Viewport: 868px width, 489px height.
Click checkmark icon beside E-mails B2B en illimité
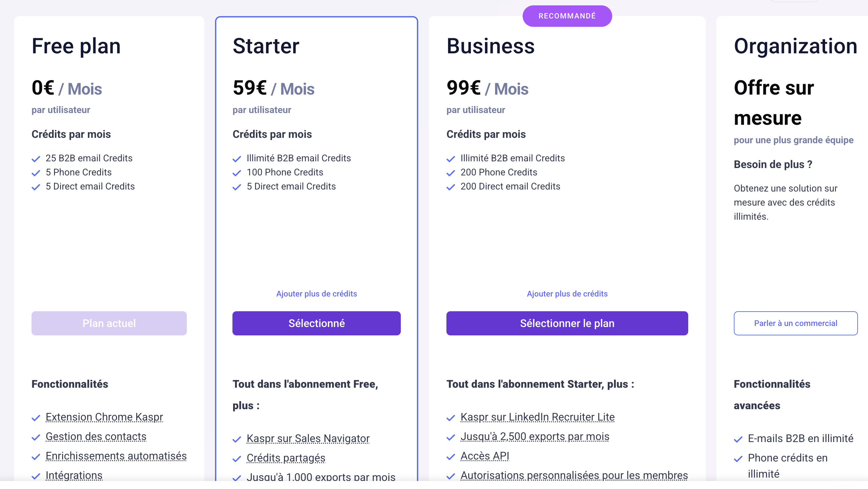tap(738, 439)
